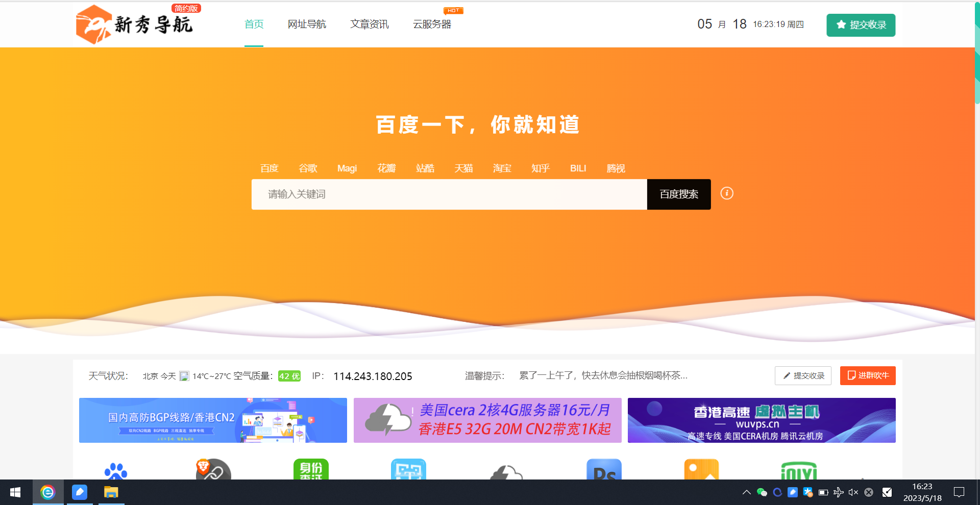Click the gray circled X tray icon
This screenshot has width=980, height=505.
pyautogui.click(x=869, y=492)
